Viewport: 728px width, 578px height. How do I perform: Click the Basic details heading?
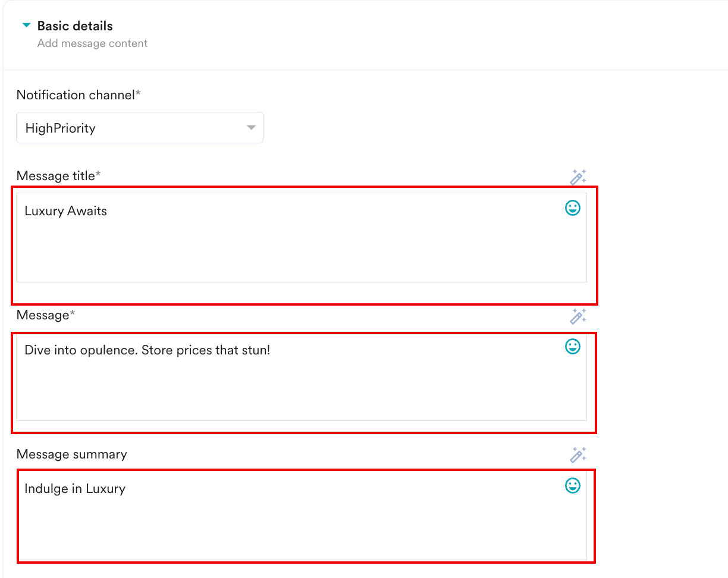point(75,26)
